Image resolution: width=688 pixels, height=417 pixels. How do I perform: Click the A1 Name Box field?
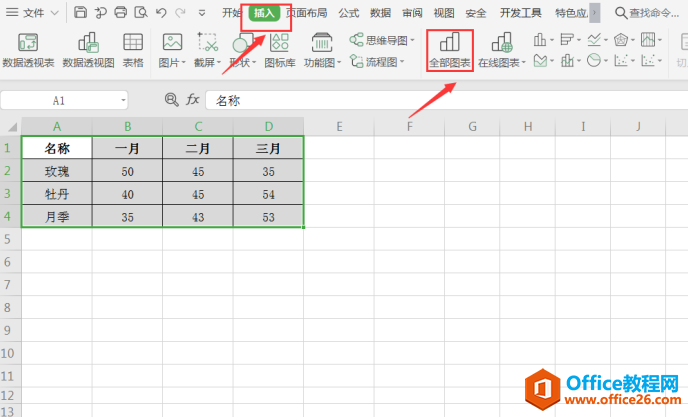click(64, 101)
